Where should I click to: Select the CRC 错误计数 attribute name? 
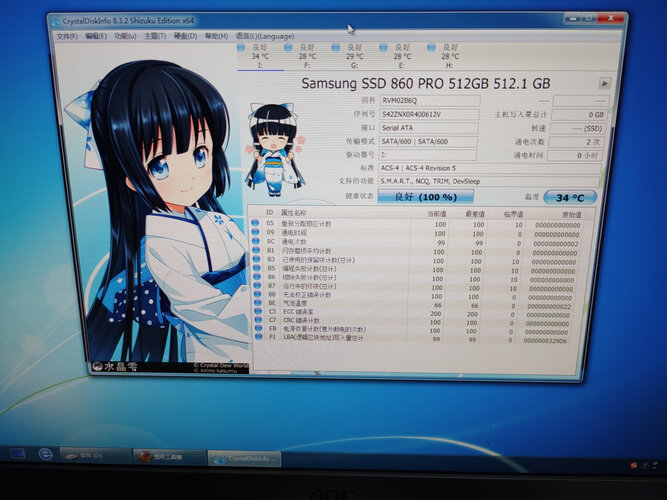click(x=299, y=320)
